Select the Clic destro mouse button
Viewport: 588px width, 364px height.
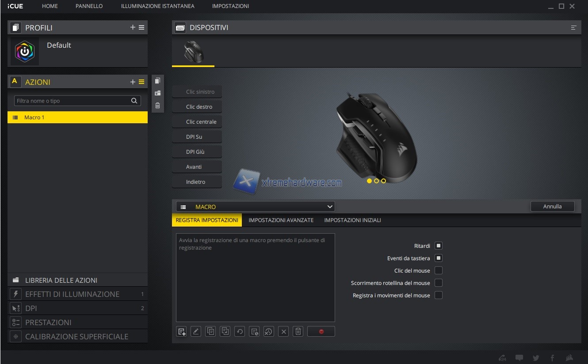click(x=197, y=107)
